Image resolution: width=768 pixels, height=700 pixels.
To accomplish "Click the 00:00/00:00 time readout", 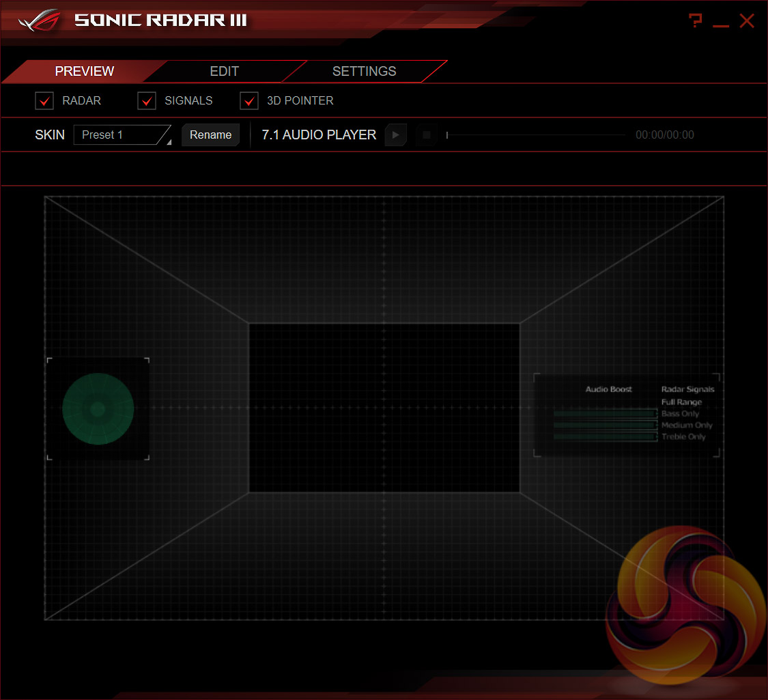I will tap(665, 135).
